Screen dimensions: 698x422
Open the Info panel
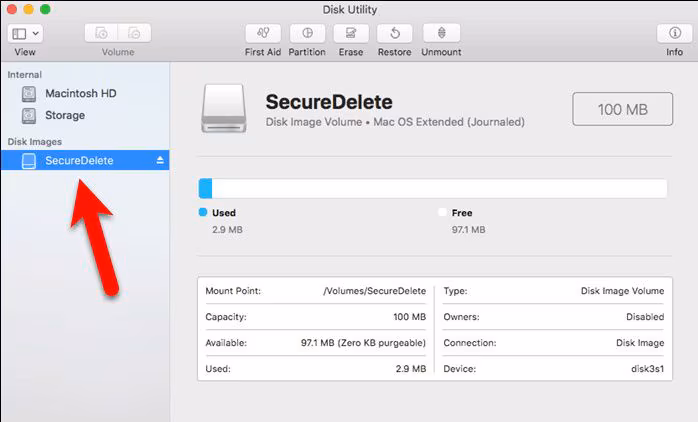click(674, 33)
